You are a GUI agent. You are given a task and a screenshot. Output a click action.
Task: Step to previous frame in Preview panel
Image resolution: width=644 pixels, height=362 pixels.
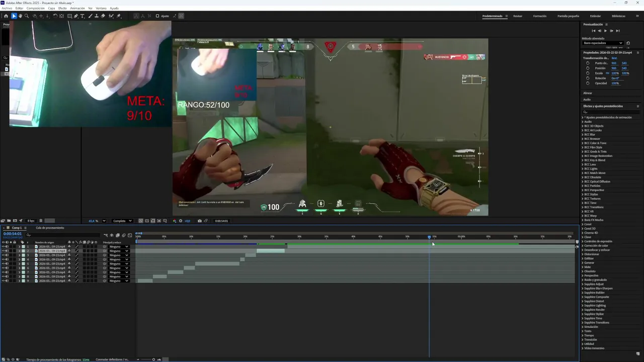pyautogui.click(x=599, y=31)
